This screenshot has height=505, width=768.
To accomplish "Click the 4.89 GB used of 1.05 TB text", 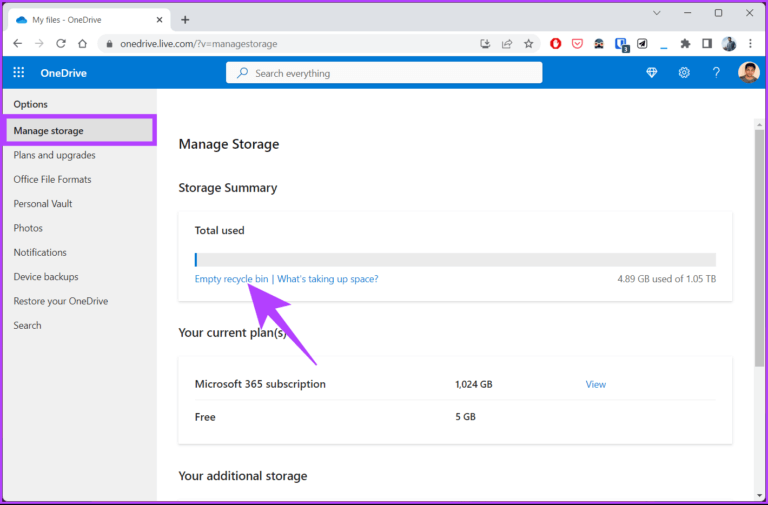I will pyautogui.click(x=667, y=279).
